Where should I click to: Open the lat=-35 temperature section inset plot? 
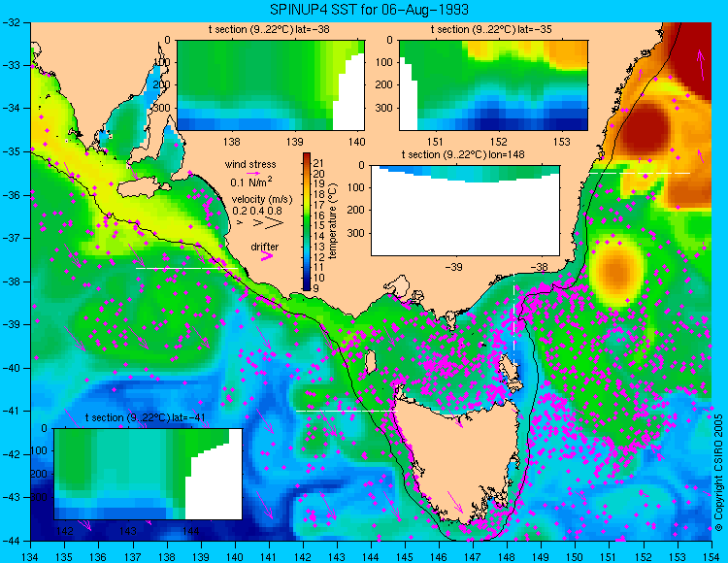pos(493,85)
